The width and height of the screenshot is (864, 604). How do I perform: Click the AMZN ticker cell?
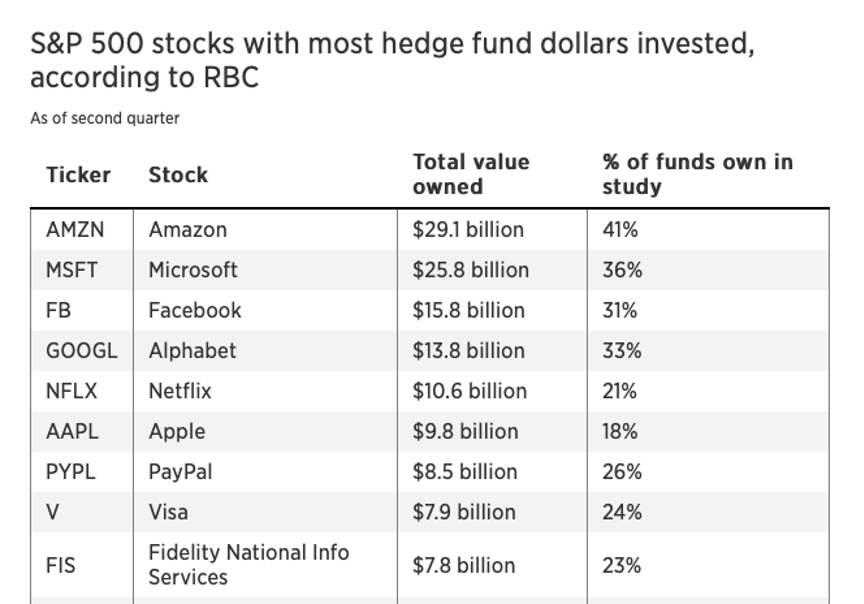pyautogui.click(x=75, y=230)
